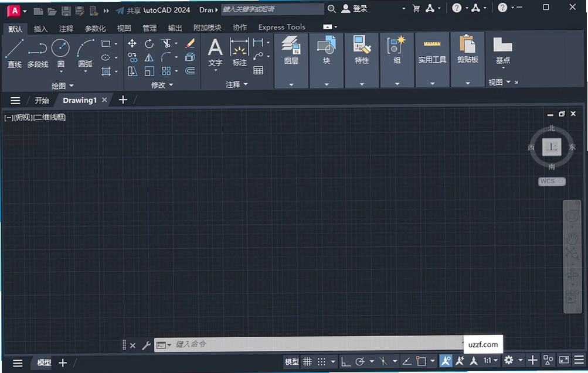
Task: Open the annotation scale 1:1 dropdown
Action: tap(491, 361)
